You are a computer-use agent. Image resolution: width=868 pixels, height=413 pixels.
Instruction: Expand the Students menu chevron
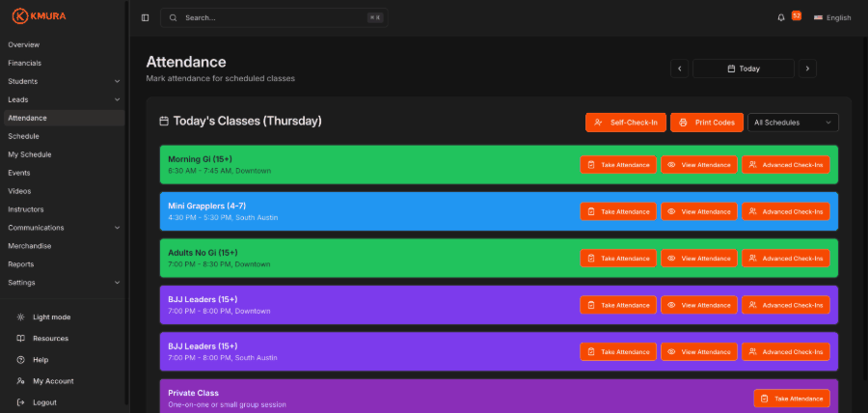[117, 81]
